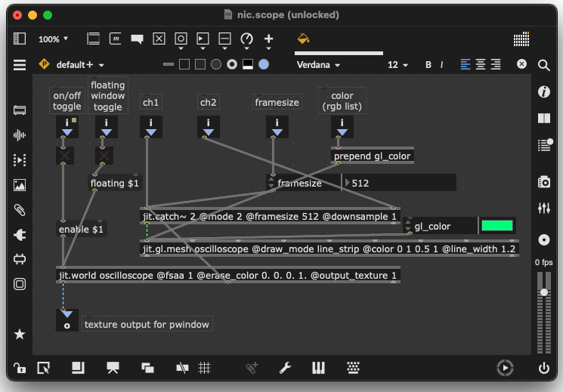The height and width of the screenshot is (392, 563).
Task: Open the images browser in the left sidebar
Action: (x=20, y=185)
